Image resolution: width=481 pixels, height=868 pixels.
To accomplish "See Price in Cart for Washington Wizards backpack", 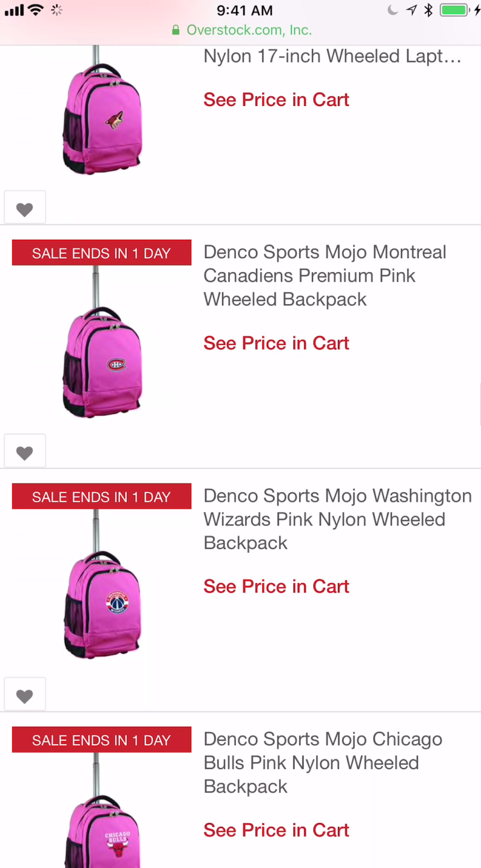I will [x=276, y=586].
